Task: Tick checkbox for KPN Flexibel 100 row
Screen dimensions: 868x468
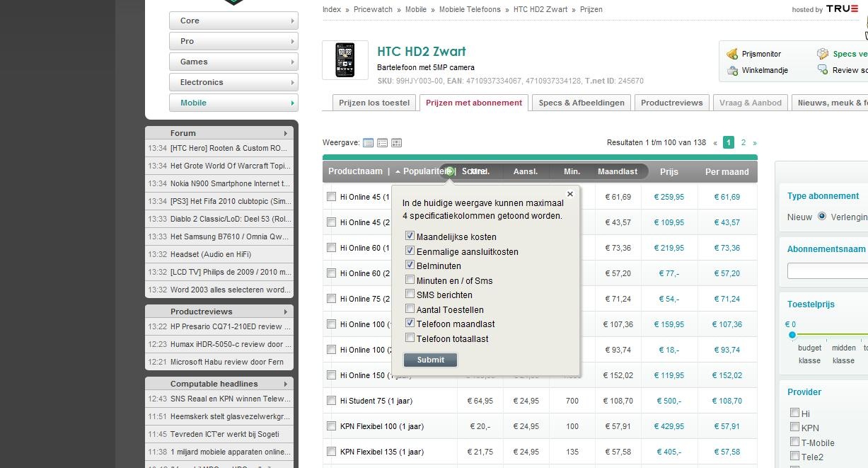Action: tap(331, 426)
